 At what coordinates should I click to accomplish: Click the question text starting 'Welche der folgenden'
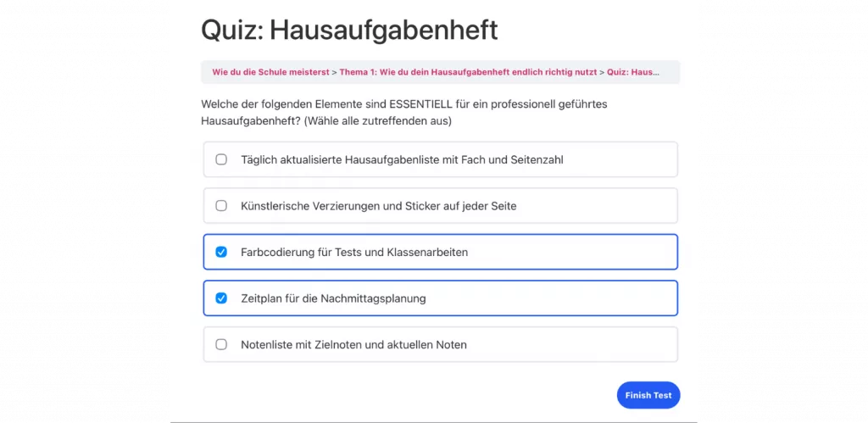tap(404, 104)
